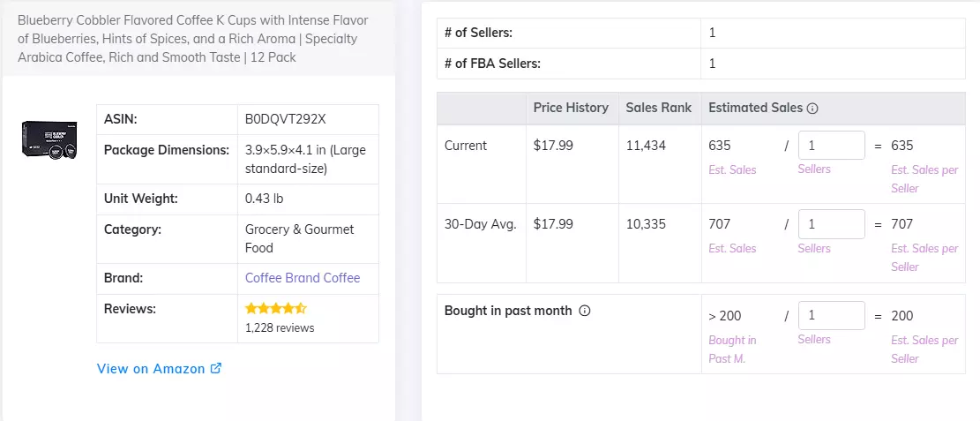The width and height of the screenshot is (980, 421).
Task: Click the Price History column header
Action: [571, 108]
